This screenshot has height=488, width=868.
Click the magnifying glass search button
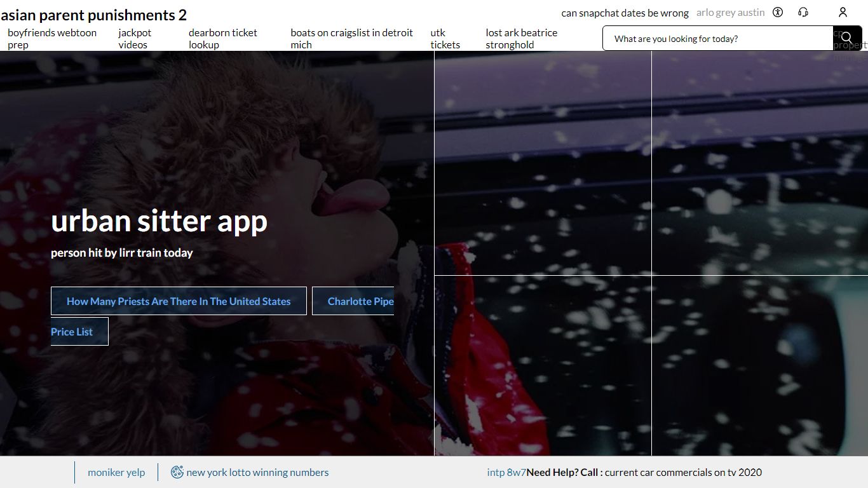pyautogui.click(x=846, y=38)
